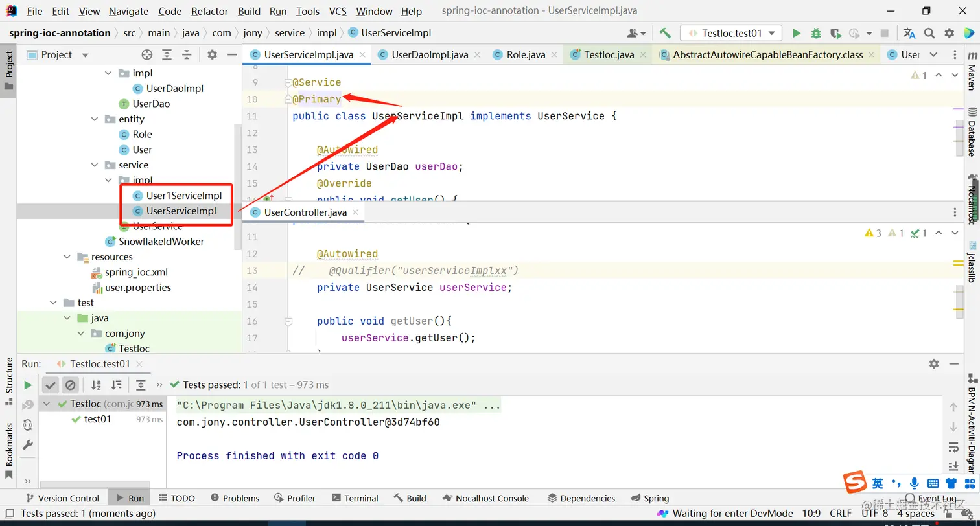Toggle auto-test rerun icon
Screen dimensions: 980x526
point(28,425)
